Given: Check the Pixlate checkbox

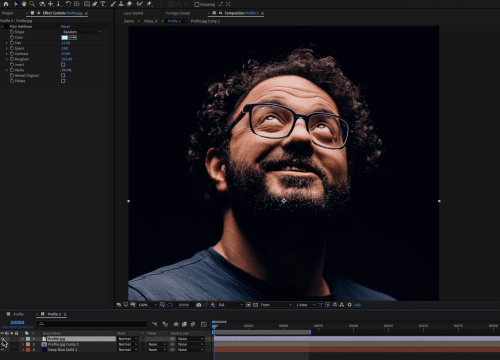Looking at the screenshot, I should coord(63,81).
